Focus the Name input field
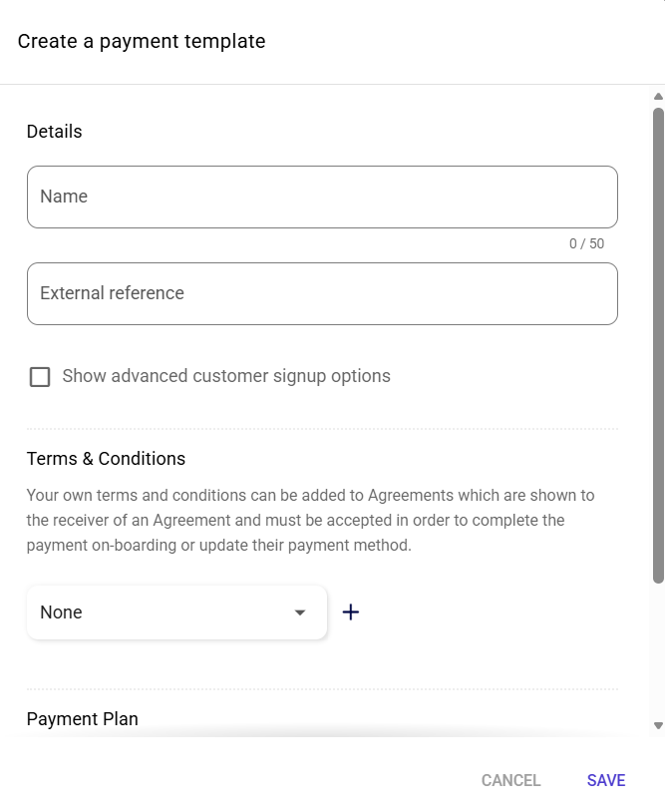This screenshot has height=812, width=665. tap(322, 198)
